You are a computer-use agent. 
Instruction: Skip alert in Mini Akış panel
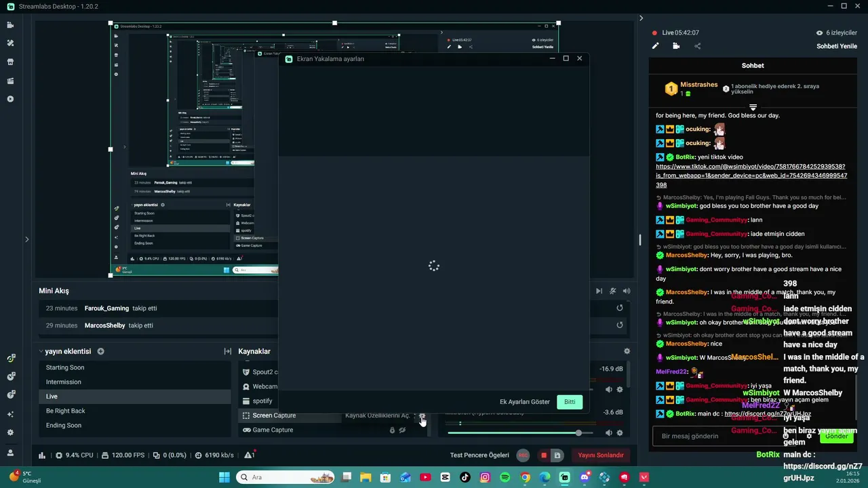point(599,291)
